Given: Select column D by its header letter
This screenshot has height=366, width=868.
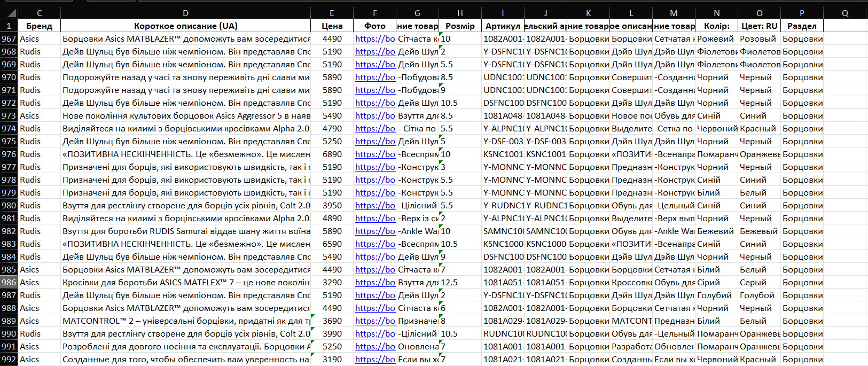Looking at the screenshot, I should pyautogui.click(x=185, y=13).
